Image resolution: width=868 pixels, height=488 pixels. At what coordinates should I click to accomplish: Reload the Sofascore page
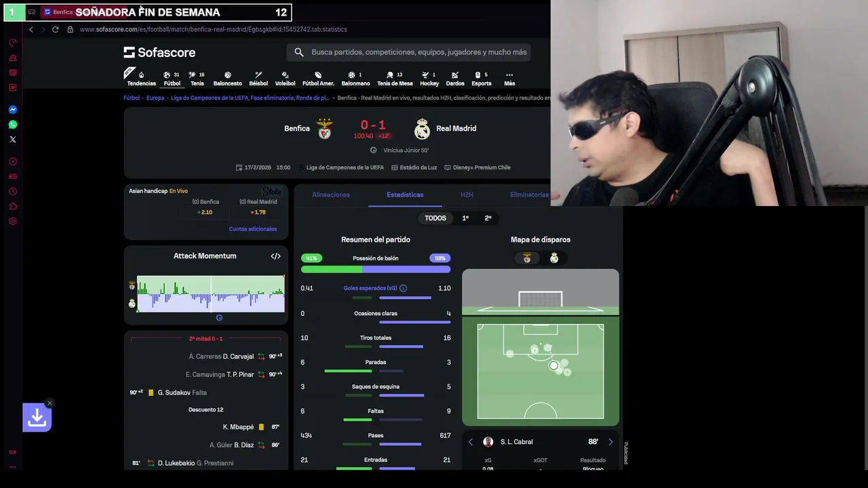click(x=55, y=29)
